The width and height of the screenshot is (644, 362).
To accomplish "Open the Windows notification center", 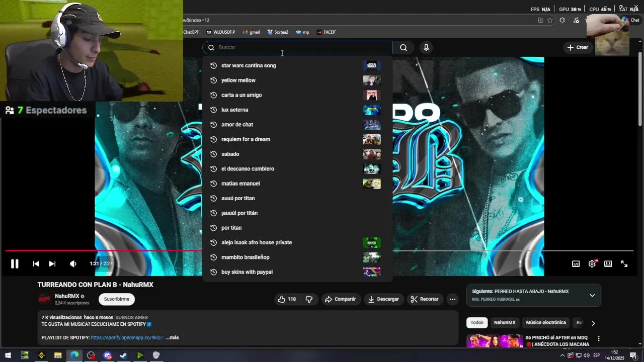I will coord(633,355).
